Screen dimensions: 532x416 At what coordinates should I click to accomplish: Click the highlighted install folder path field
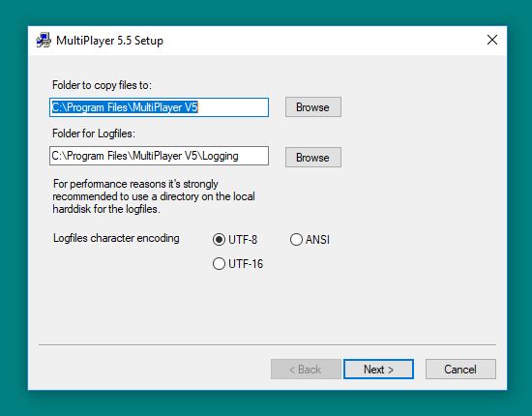tap(159, 107)
